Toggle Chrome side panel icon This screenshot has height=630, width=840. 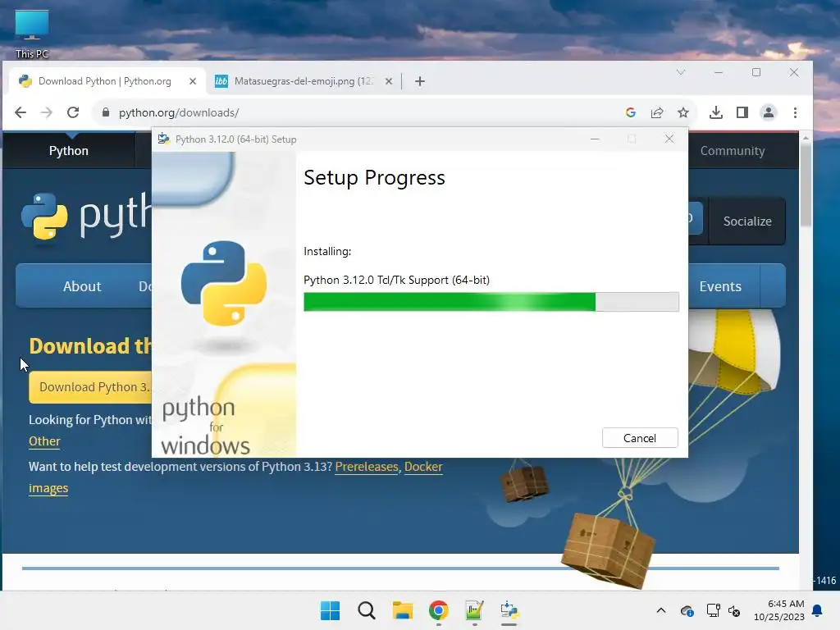click(742, 112)
